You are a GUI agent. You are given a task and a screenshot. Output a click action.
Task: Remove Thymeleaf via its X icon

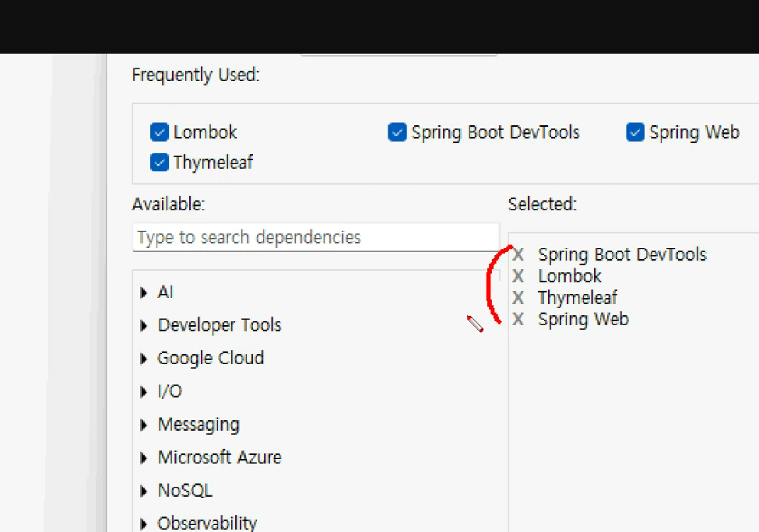point(518,297)
